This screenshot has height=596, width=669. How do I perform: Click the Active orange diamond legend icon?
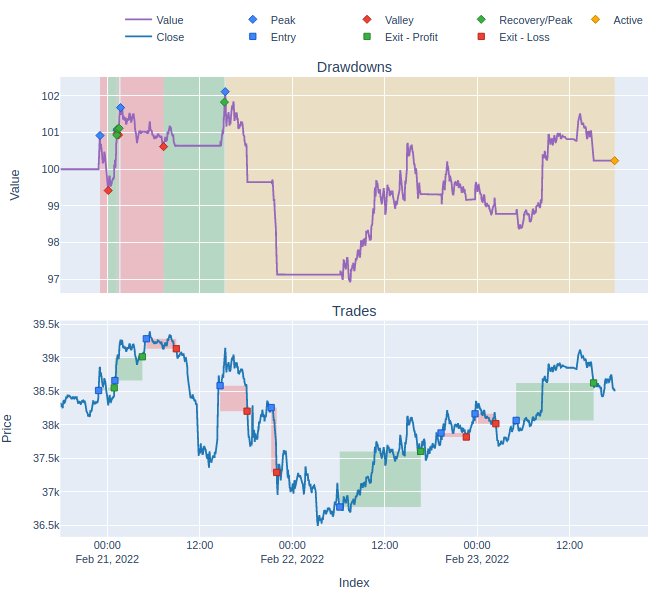pyautogui.click(x=596, y=20)
